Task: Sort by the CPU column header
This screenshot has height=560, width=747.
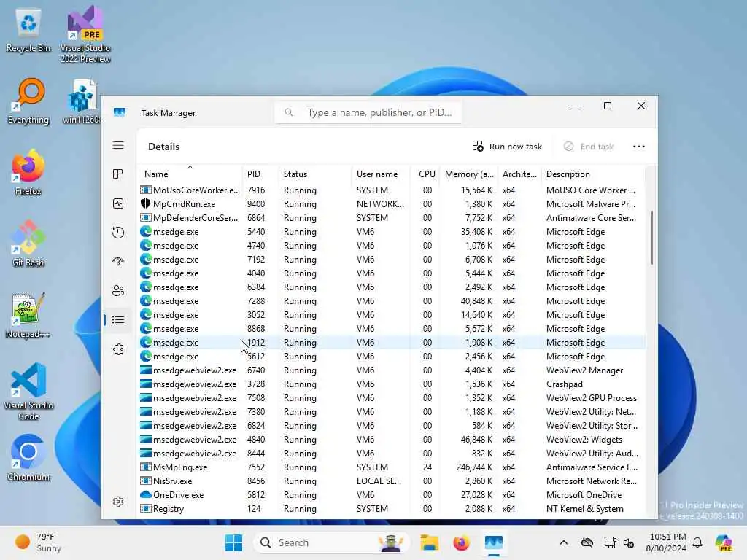Action: 426,174
